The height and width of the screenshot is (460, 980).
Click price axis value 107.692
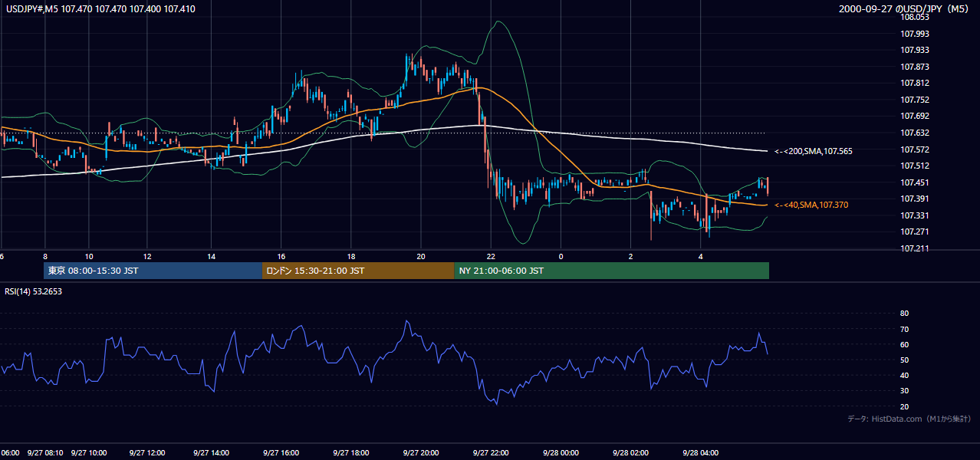(x=915, y=116)
